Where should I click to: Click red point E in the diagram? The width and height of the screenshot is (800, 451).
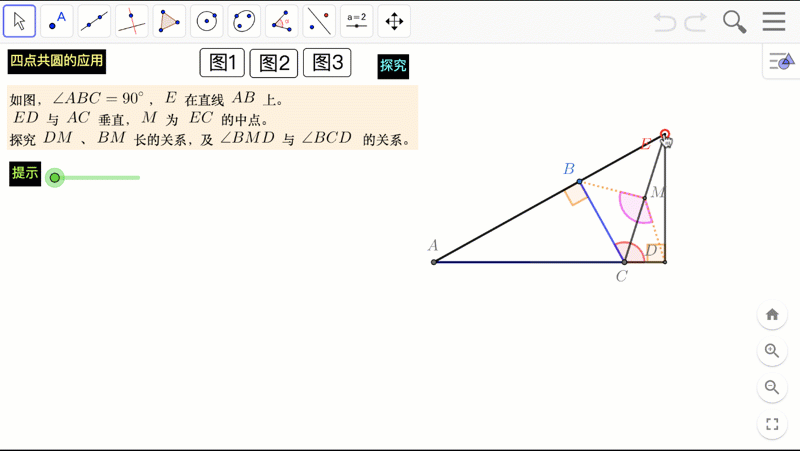664,134
